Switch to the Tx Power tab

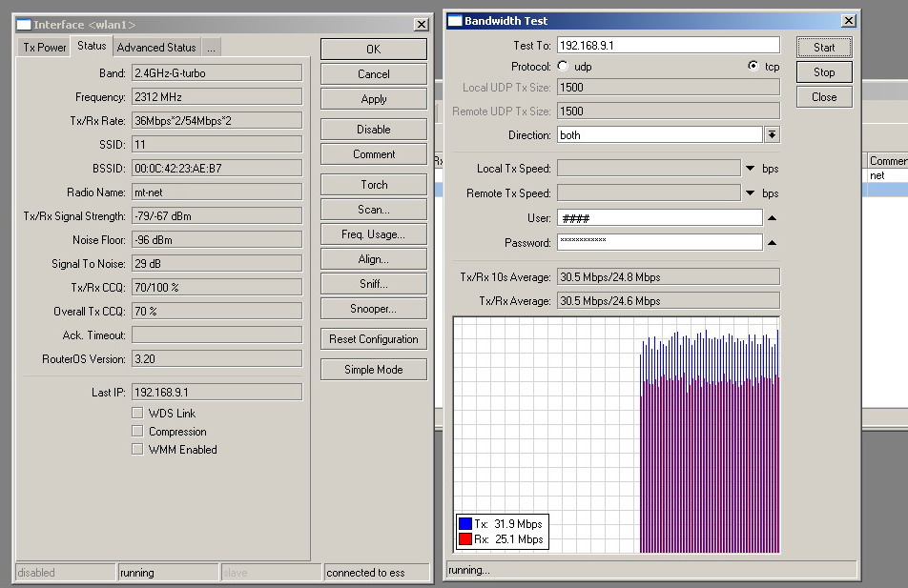click(x=45, y=48)
